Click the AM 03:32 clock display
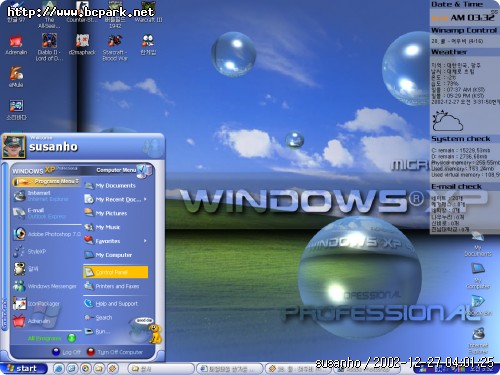Image resolution: width=500 pixels, height=375 pixels. (x=473, y=18)
